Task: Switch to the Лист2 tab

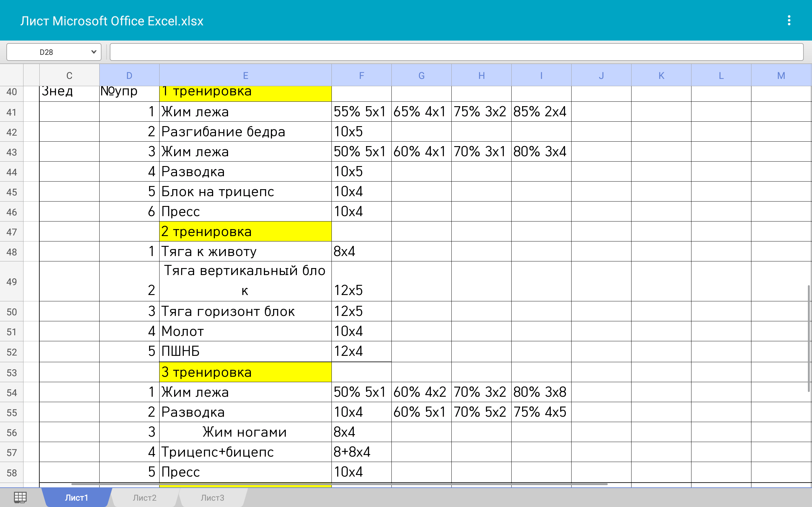Action: 144,497
